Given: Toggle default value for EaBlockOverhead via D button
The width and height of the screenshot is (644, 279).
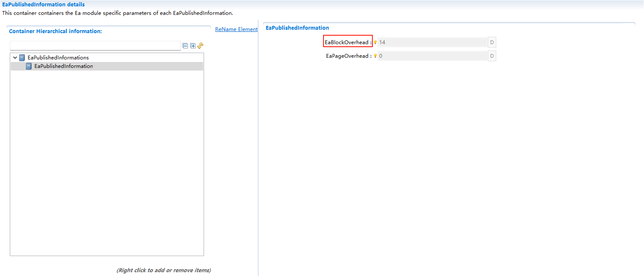Looking at the screenshot, I should [x=492, y=42].
